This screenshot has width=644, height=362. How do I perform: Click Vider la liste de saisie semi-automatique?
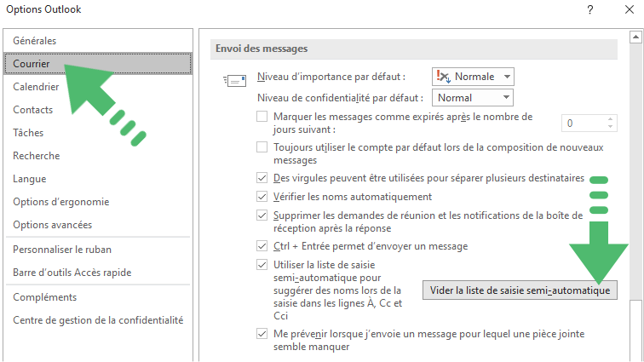click(520, 290)
